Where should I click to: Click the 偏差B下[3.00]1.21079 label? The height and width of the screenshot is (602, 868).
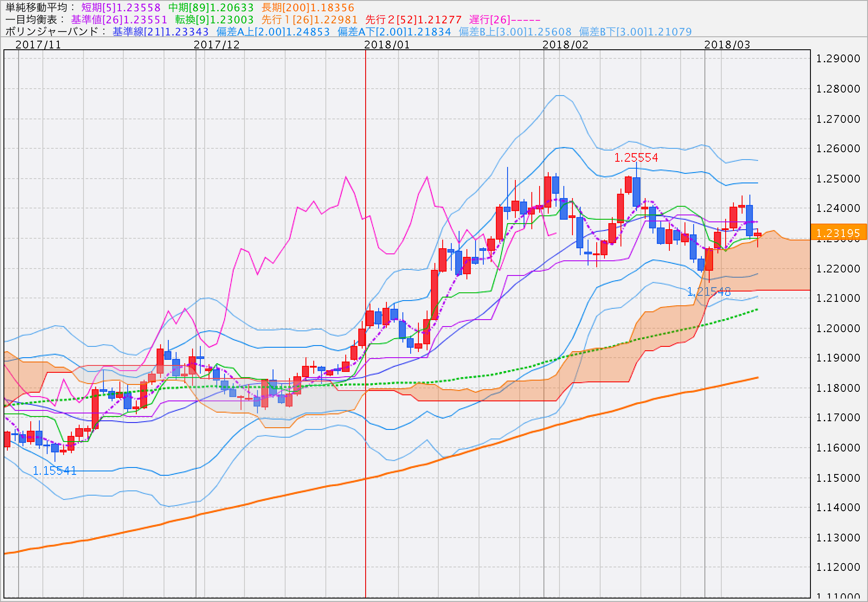(x=635, y=32)
